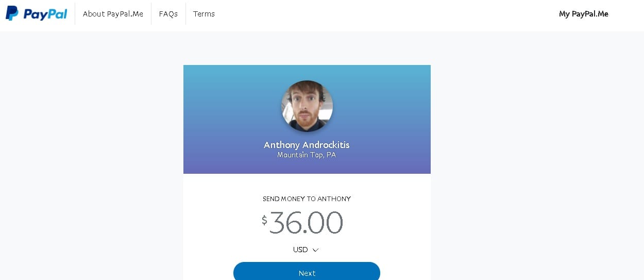The width and height of the screenshot is (644, 280).
Task: Click the Mountain Top, PA location text
Action: coord(307,155)
